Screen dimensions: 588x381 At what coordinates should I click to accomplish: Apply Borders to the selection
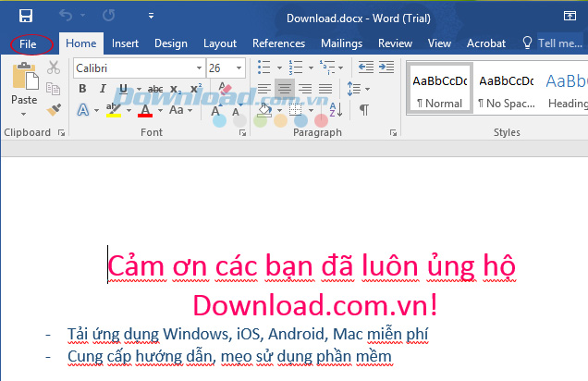tap(296, 110)
